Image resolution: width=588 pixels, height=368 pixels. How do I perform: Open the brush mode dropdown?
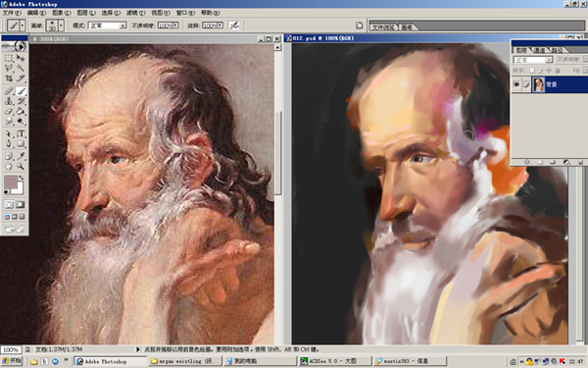(x=107, y=26)
